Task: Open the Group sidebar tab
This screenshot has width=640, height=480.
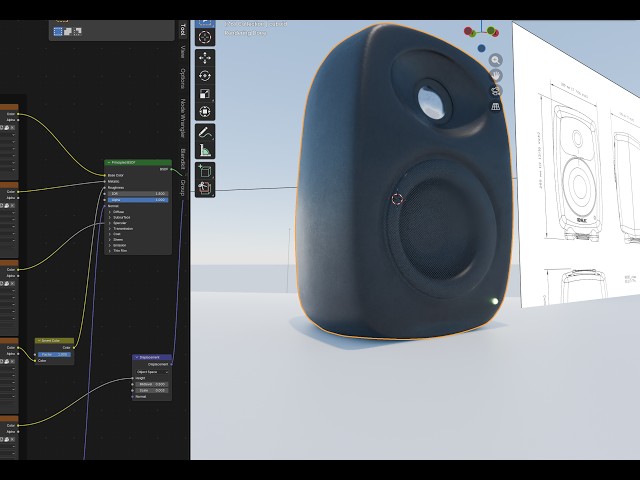Action: (183, 187)
